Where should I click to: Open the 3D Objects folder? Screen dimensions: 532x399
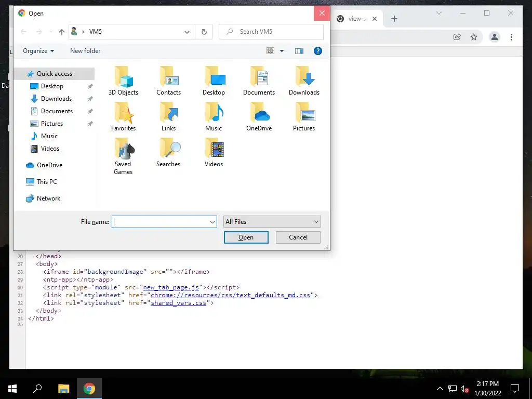pos(123,81)
